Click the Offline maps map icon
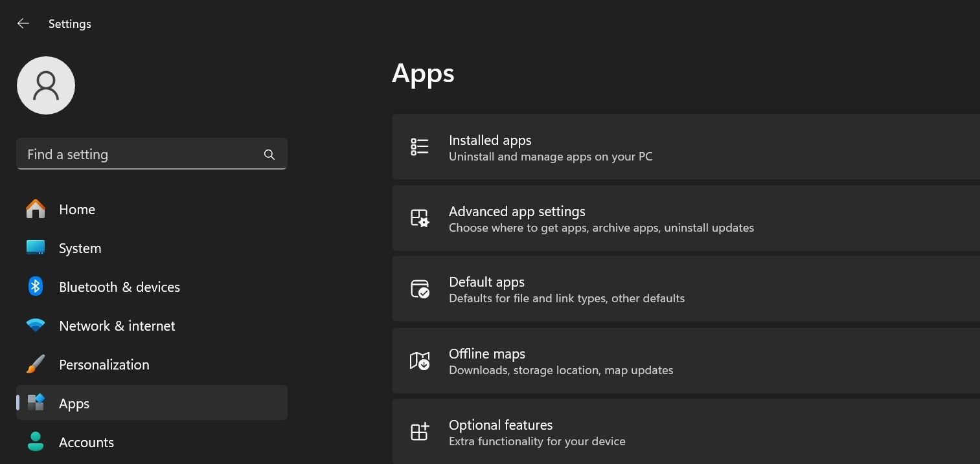Screen dimensions: 980x464 click(419, 360)
